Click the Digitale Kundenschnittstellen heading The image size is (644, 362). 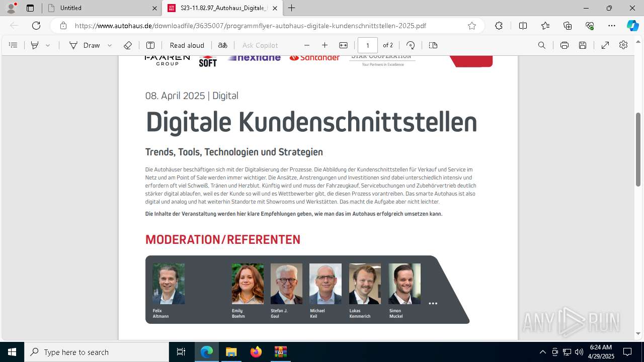click(x=311, y=122)
